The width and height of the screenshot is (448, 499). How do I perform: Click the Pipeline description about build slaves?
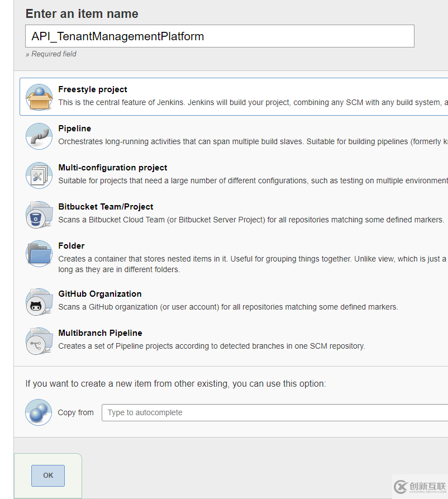click(253, 141)
